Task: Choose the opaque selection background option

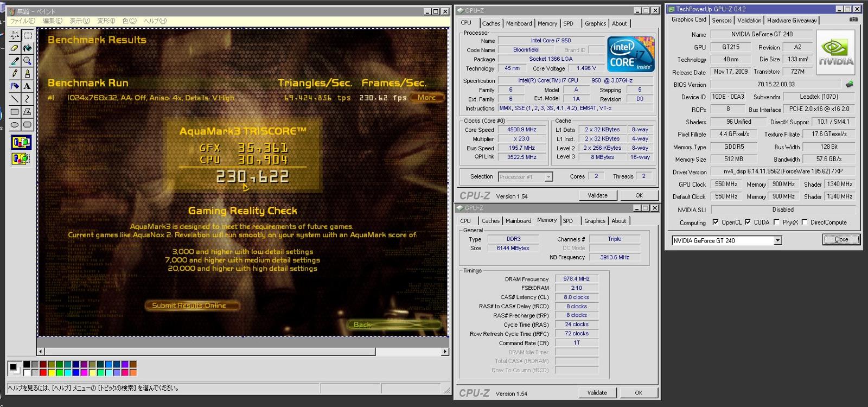Action: pyautogui.click(x=21, y=143)
